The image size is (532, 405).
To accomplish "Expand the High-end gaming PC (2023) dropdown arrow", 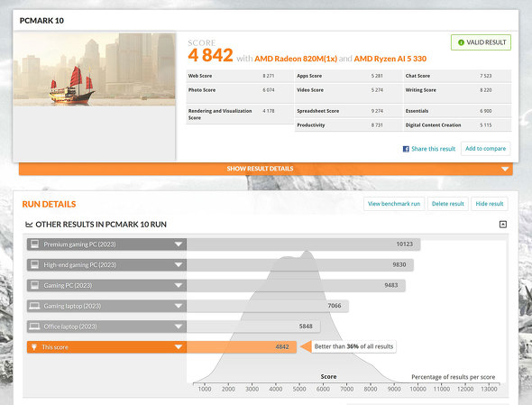I will point(179,265).
